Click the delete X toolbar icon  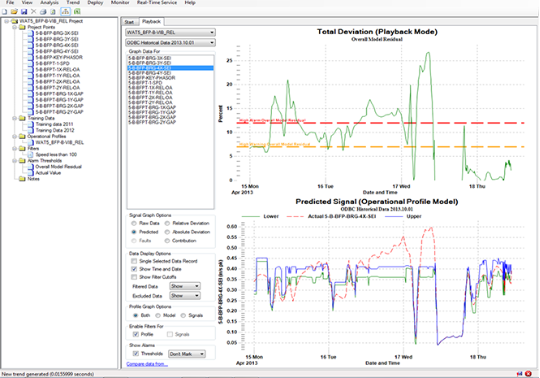33,12
